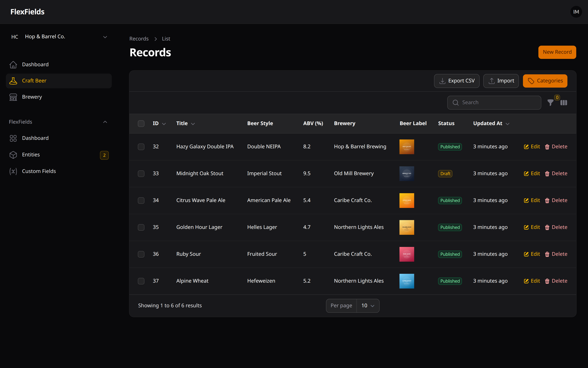Select checkbox for Midnight Oak Stout
Screen dimensions: 588x368
(141, 174)
